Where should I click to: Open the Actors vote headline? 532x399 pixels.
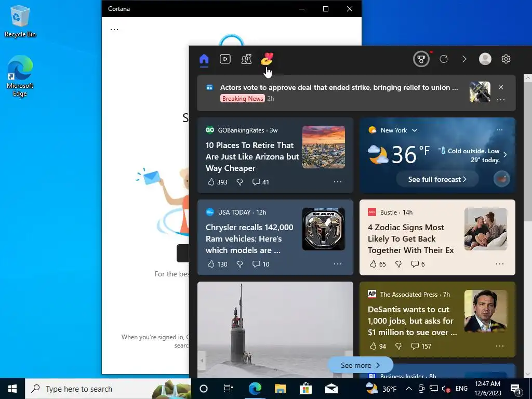[339, 87]
